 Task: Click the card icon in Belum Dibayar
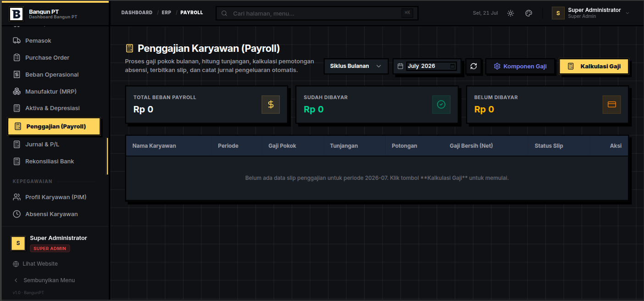[x=611, y=105]
